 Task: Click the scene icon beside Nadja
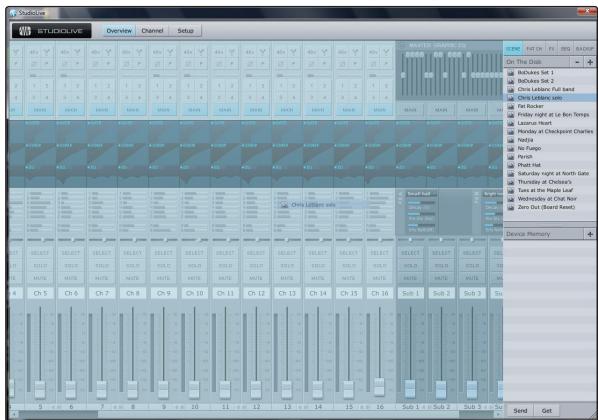[511, 140]
